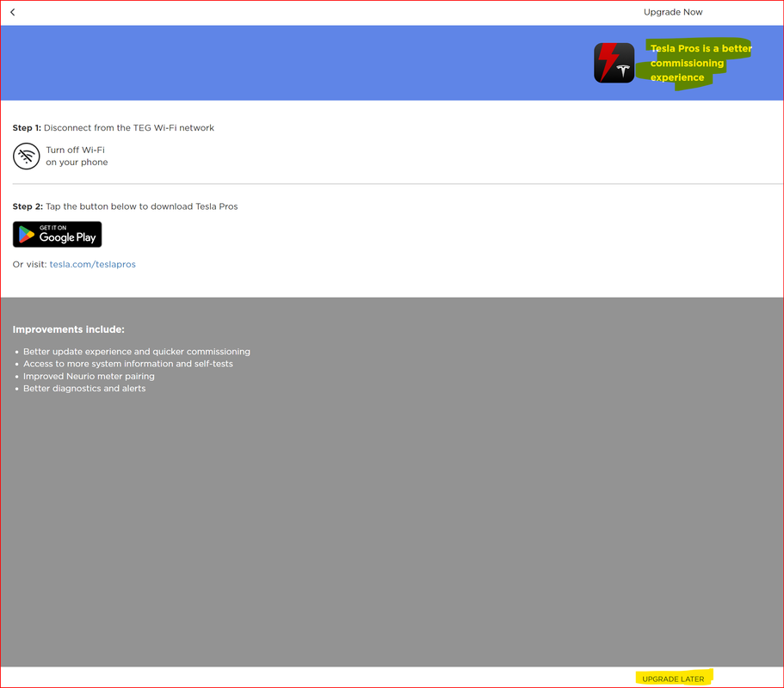784x688 pixels.
Task: Click 'Turn off Wi-Fi on your phone' text
Action: (x=77, y=156)
